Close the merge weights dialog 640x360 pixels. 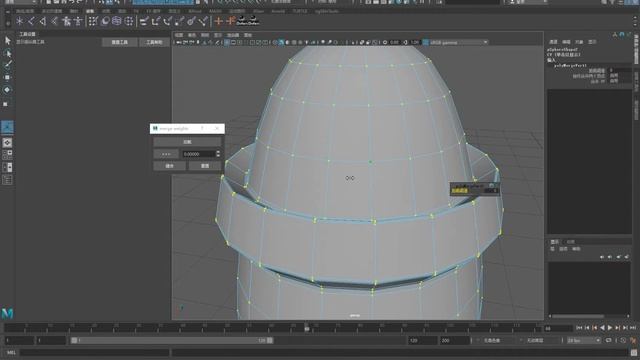tap(217, 128)
